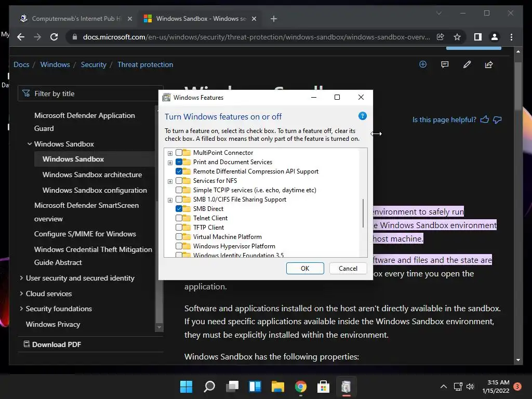
Task: Open the taskbar clock and date
Action: tap(496, 387)
